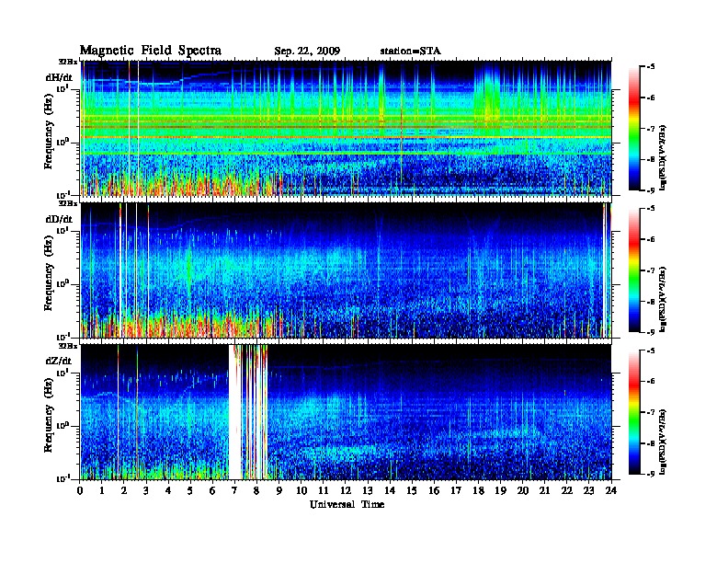Click hour 14 tick label on Universal Time axis
This screenshot has width=728, height=563.
click(x=390, y=491)
